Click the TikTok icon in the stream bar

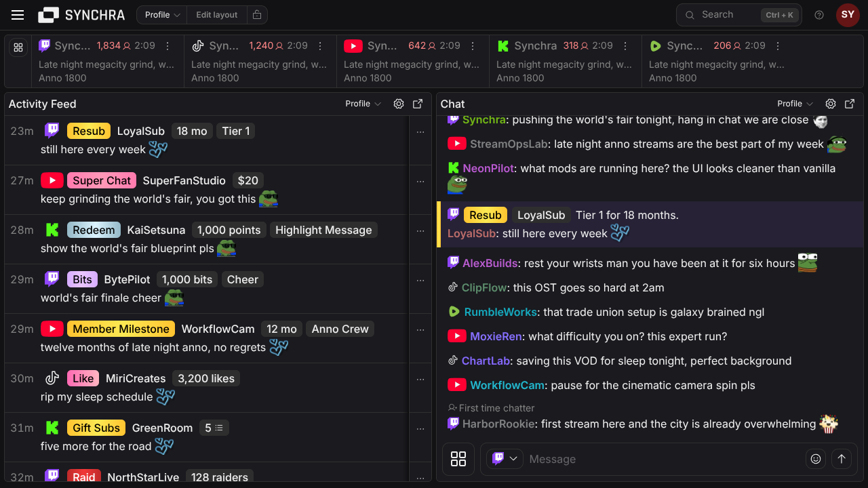198,45
